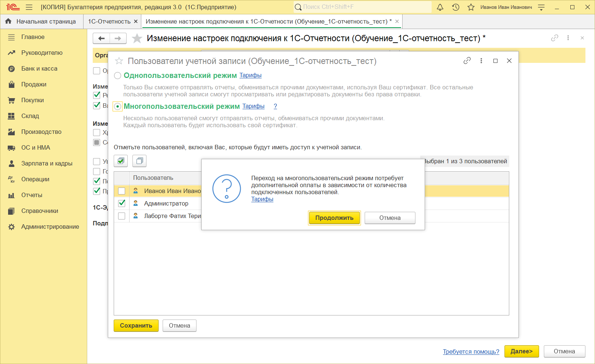
Task: Open the Требуется помощь? link
Action: pyautogui.click(x=471, y=351)
